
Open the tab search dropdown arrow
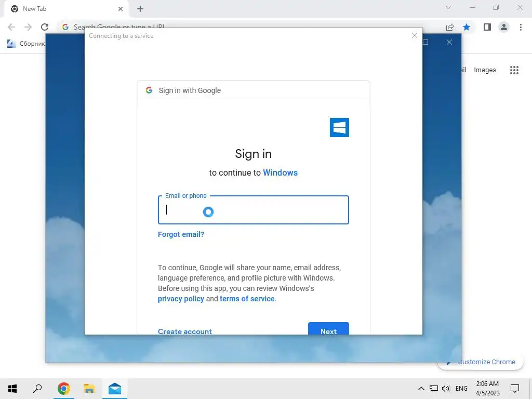click(448, 7)
